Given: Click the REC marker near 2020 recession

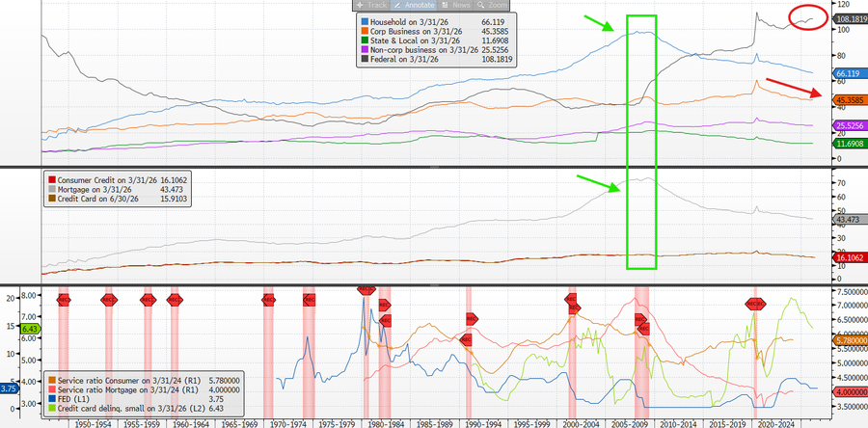Looking at the screenshot, I should 755,304.
